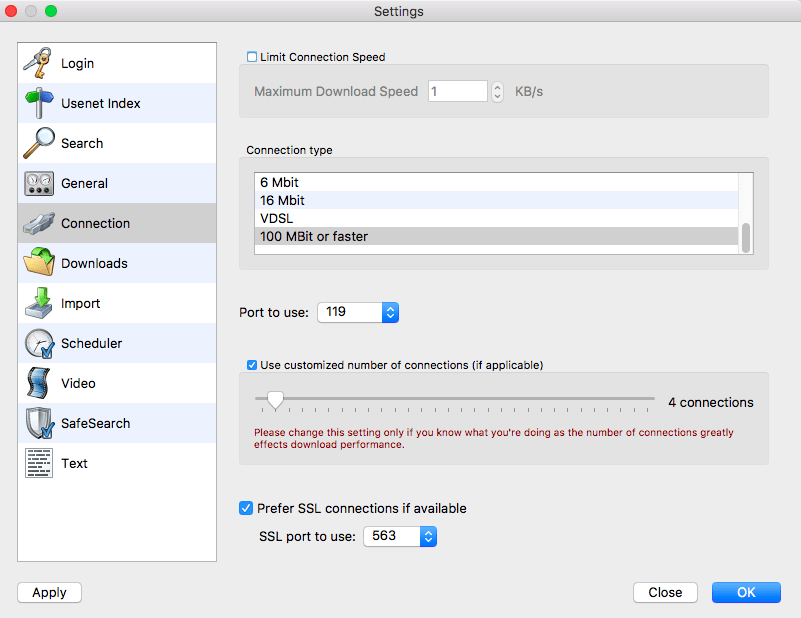Open the SSL port to use dropdown
801x618 pixels.
(400, 536)
